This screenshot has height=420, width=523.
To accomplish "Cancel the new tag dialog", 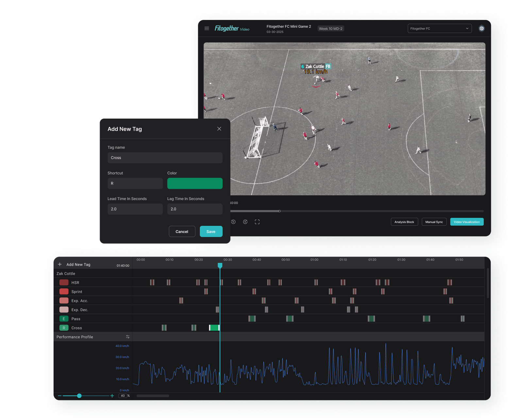I will pyautogui.click(x=182, y=232).
